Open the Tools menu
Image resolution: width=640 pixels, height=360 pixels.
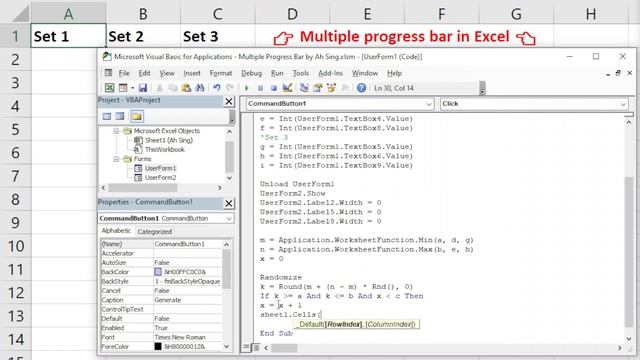[x=301, y=73]
